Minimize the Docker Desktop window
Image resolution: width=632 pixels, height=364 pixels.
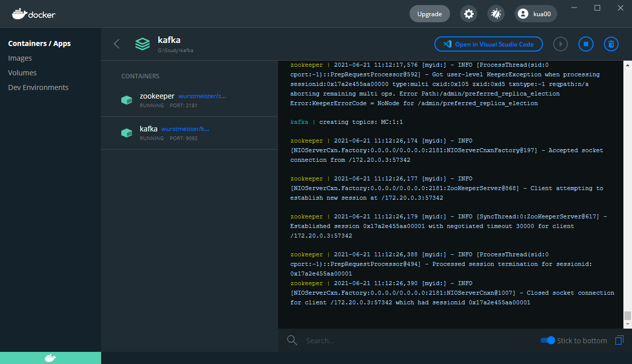coord(574,8)
